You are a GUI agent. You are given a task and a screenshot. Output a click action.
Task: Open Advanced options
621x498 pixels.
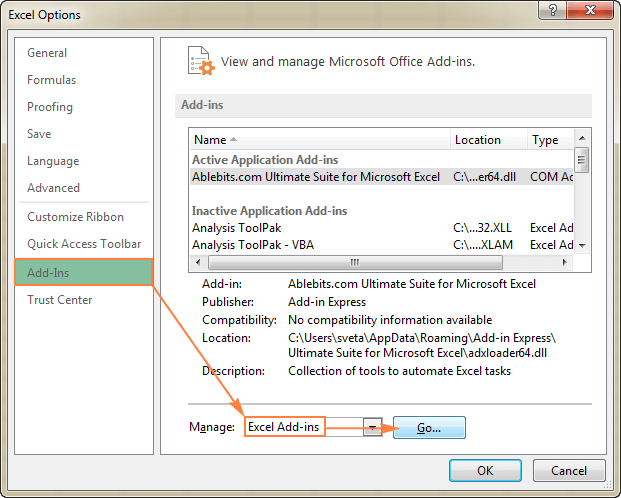pyautogui.click(x=53, y=188)
